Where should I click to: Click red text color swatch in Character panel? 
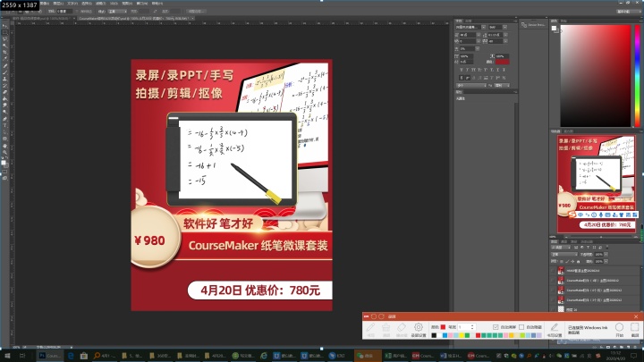coord(503,62)
